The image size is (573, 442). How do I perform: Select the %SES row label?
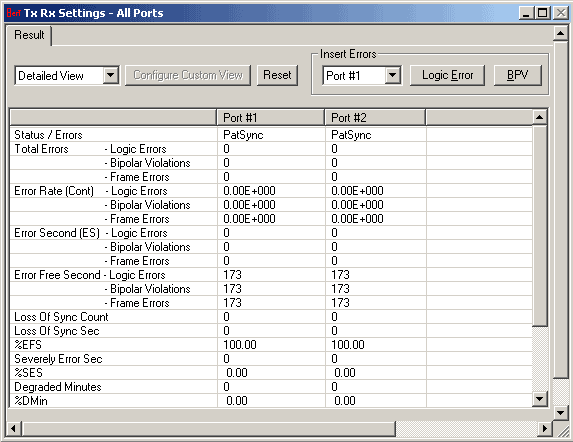tap(28, 373)
